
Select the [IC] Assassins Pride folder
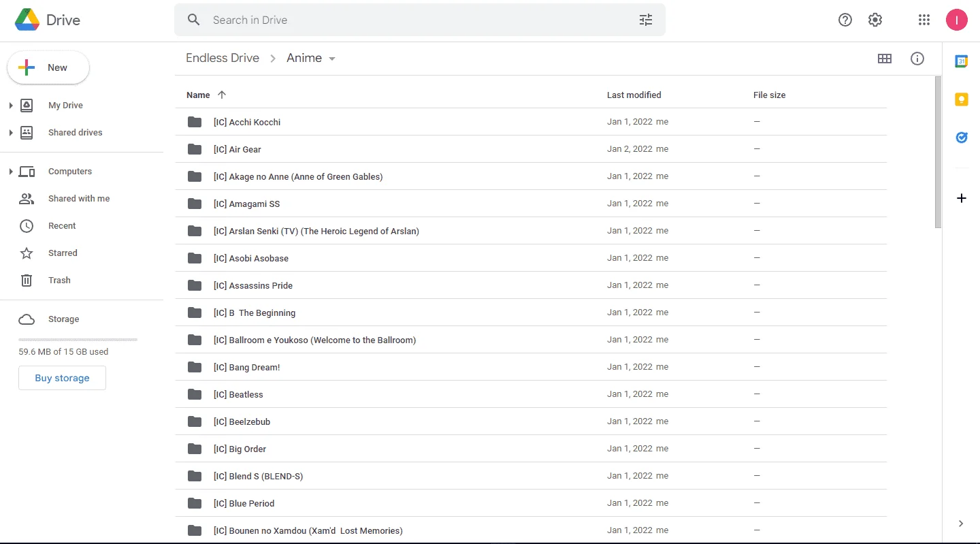[531, 285]
